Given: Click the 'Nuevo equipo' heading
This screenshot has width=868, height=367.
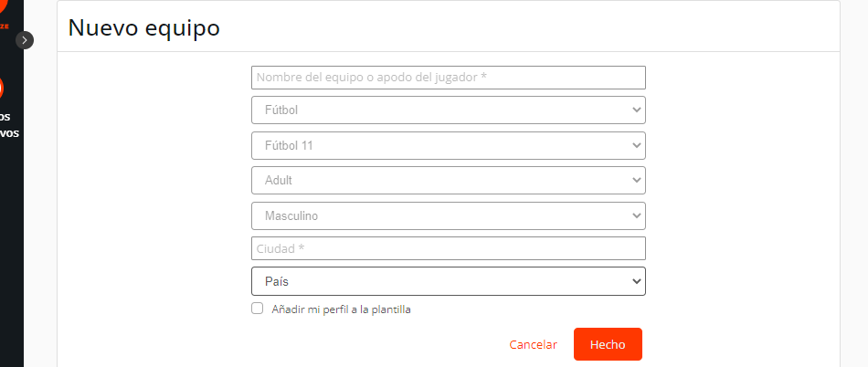Looking at the screenshot, I should (144, 28).
